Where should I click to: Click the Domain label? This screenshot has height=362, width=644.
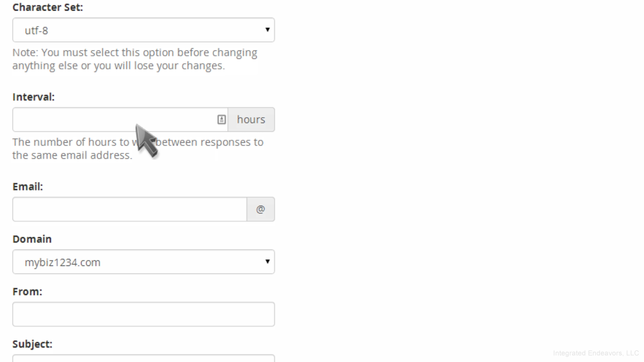32,239
